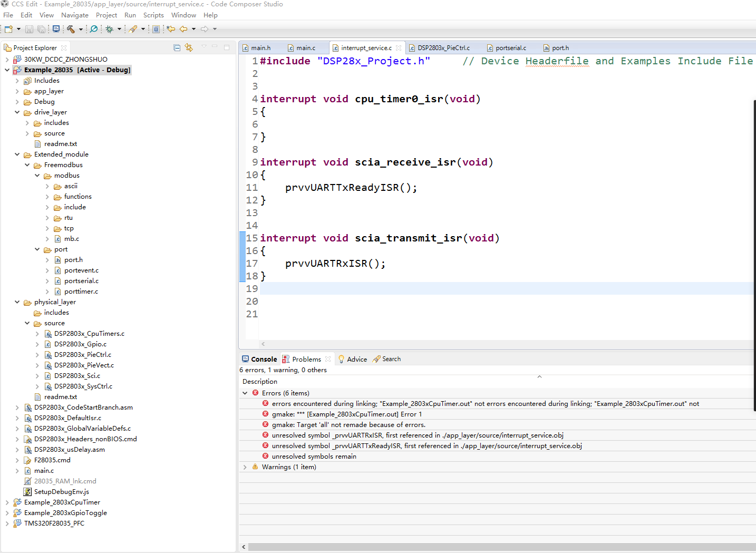Open the Scripts menu
The height and width of the screenshot is (553, 756).
pos(153,15)
